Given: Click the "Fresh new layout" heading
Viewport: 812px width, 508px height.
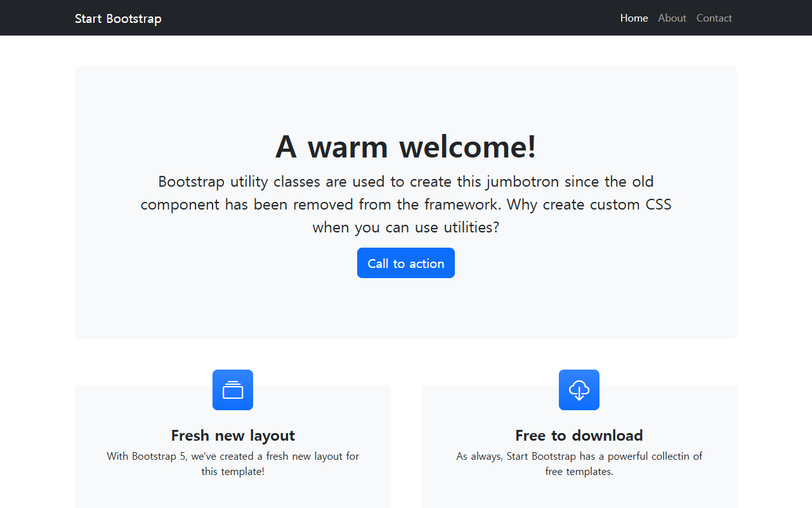Looking at the screenshot, I should tap(233, 436).
